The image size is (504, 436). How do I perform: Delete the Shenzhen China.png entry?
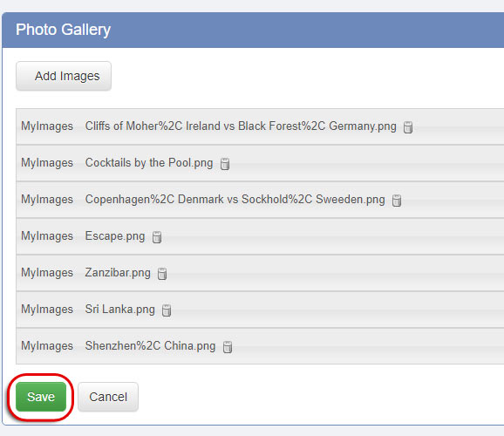[x=228, y=347]
